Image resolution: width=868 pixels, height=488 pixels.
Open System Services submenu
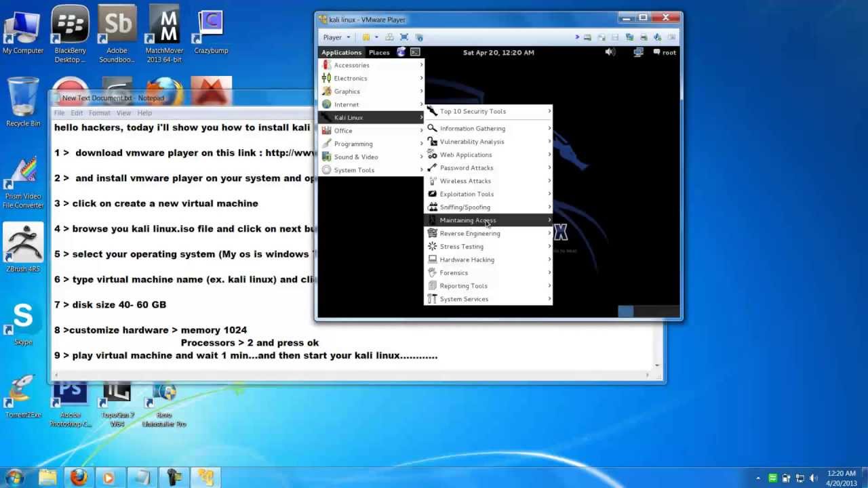(489, 299)
